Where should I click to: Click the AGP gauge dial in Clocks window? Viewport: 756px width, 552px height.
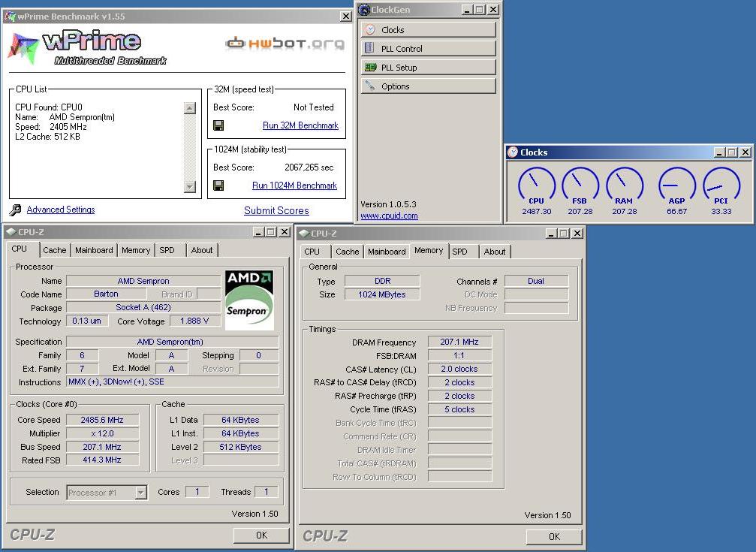[x=676, y=183]
